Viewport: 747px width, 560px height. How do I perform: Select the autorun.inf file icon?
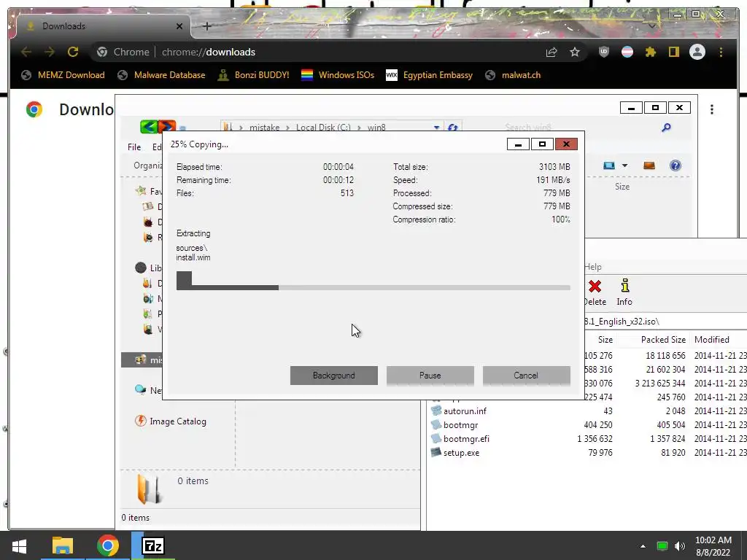click(436, 410)
